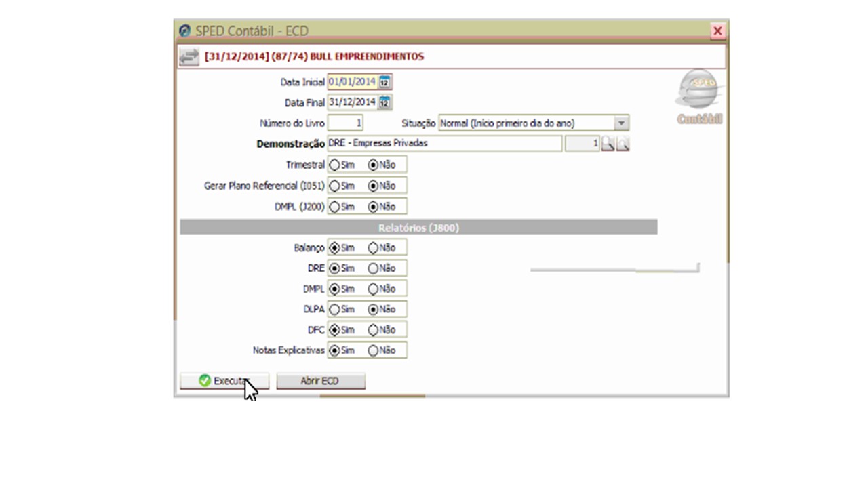Image resolution: width=868 pixels, height=488 pixels.
Task: Open the calendar picker for Data Inicial
Action: pyautogui.click(x=384, y=82)
